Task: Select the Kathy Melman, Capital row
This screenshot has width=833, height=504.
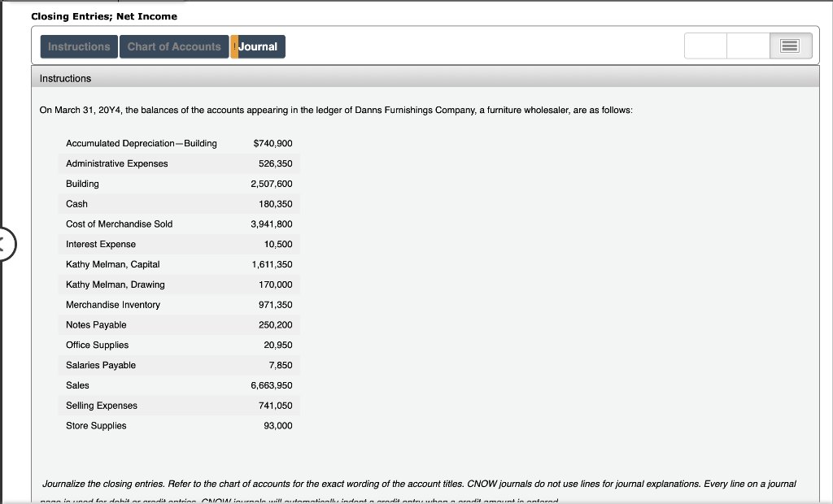Action: tap(179, 264)
